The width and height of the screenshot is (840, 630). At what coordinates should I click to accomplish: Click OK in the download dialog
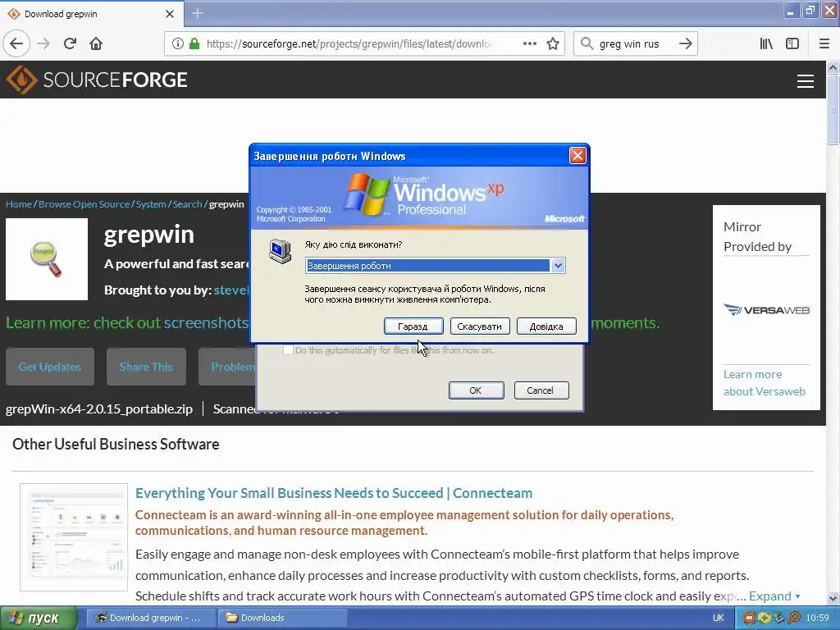pos(476,390)
